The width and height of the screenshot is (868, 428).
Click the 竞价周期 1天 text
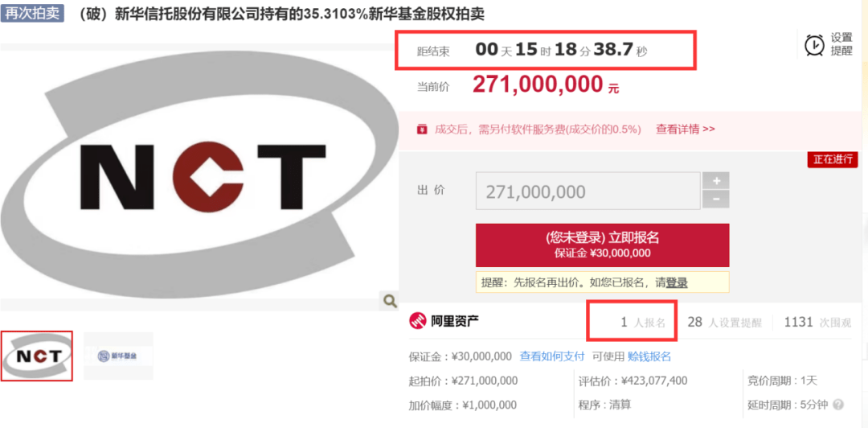tap(780, 381)
